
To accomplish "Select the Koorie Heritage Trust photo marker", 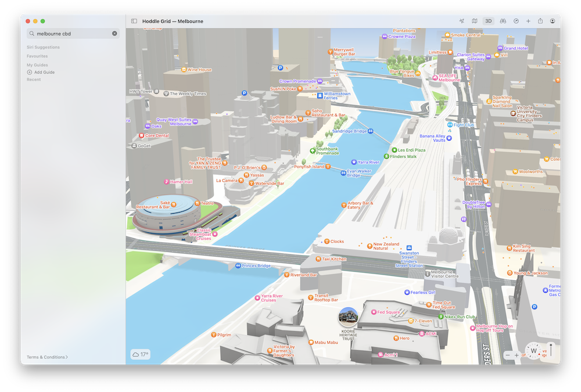I will click(348, 317).
